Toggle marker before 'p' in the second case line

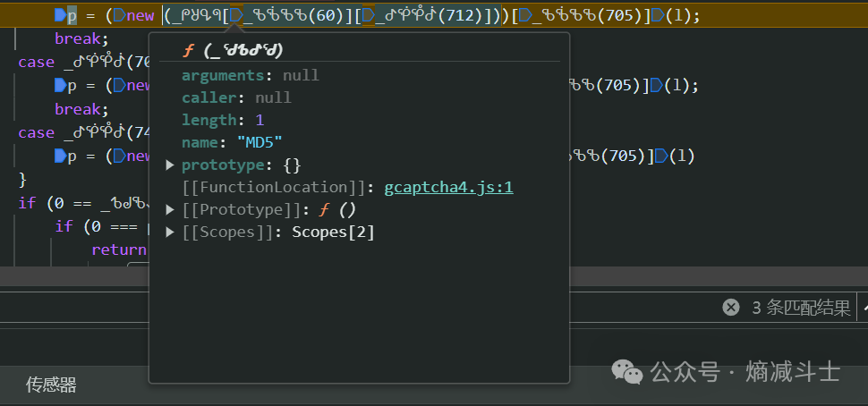pos(60,86)
